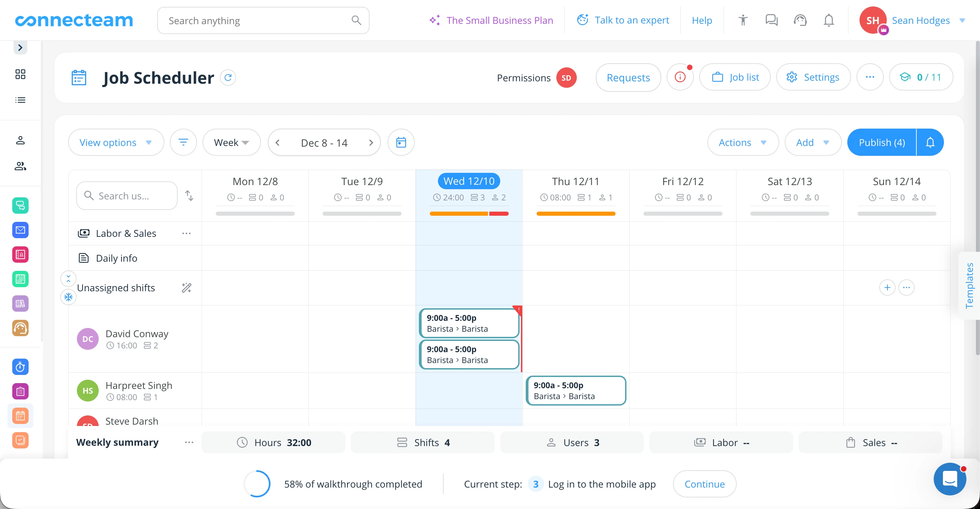Open the View options dropdown
This screenshot has height=509, width=980.
116,142
